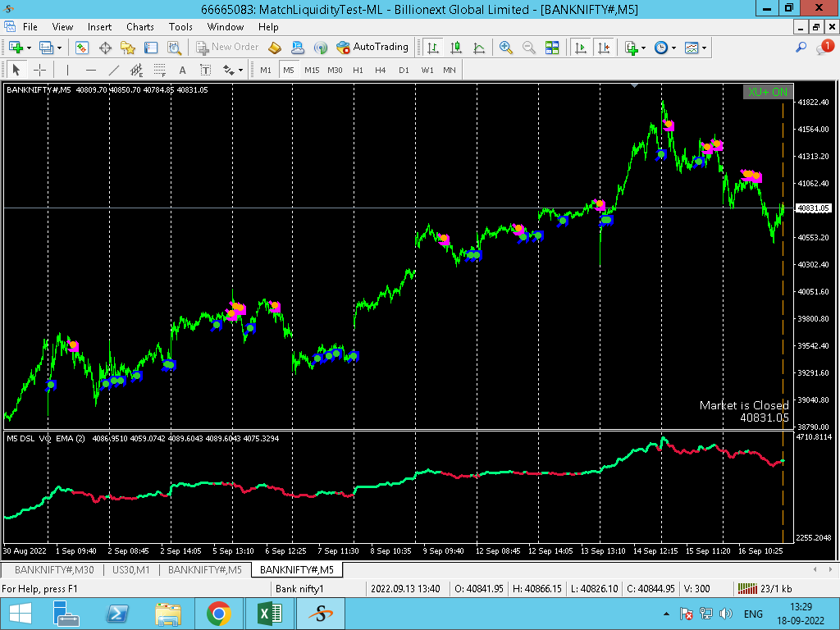Select the H1 timeframe button
Image resolution: width=840 pixels, height=630 pixels.
358,70
